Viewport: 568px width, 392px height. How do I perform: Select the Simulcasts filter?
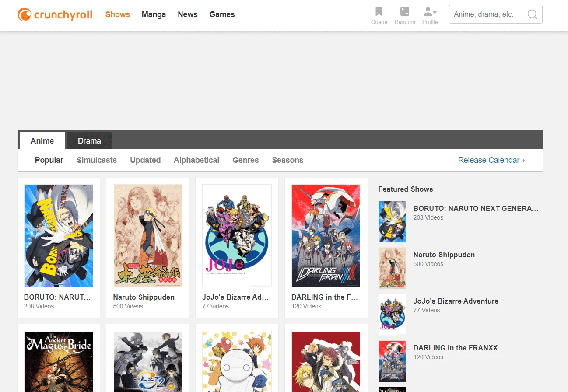tap(97, 160)
